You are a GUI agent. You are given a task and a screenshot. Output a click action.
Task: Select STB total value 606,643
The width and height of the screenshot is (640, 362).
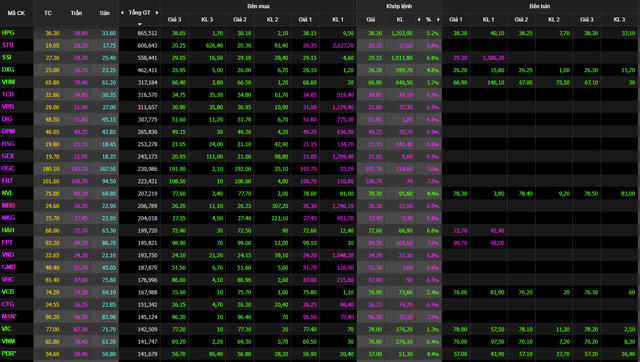[x=147, y=45]
